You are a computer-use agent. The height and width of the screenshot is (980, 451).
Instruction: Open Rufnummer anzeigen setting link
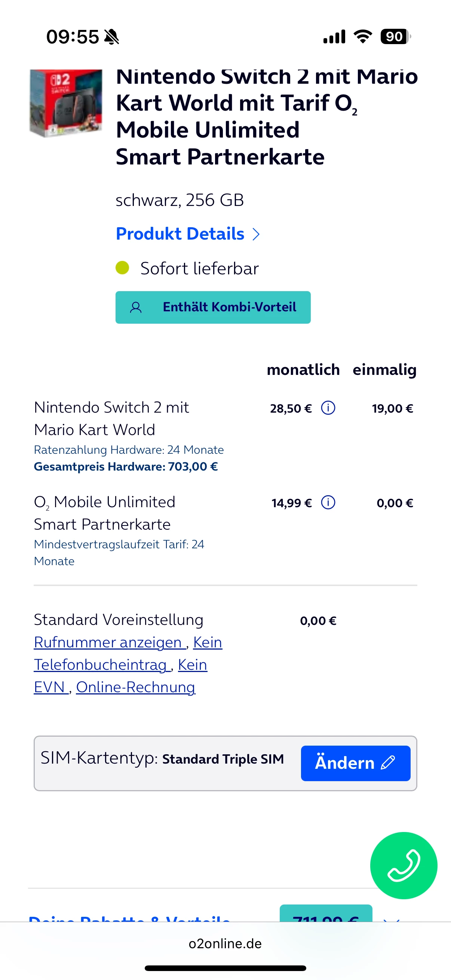click(x=109, y=642)
